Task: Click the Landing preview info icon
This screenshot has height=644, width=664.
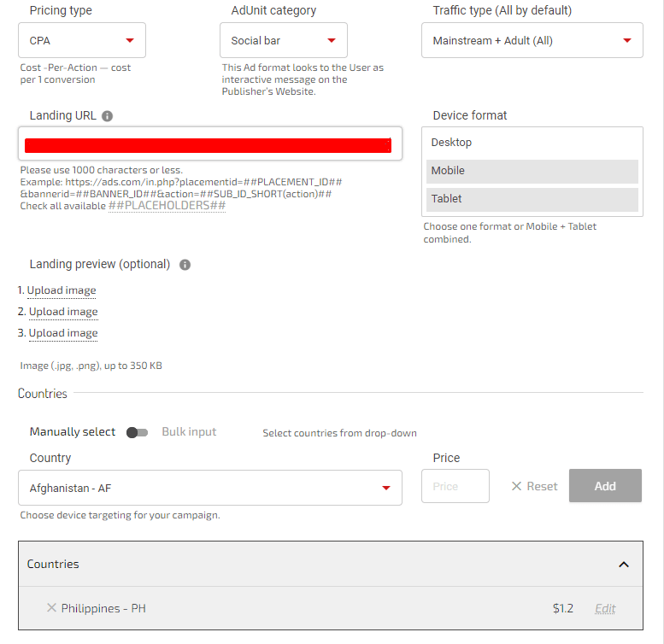Action: [x=185, y=265]
